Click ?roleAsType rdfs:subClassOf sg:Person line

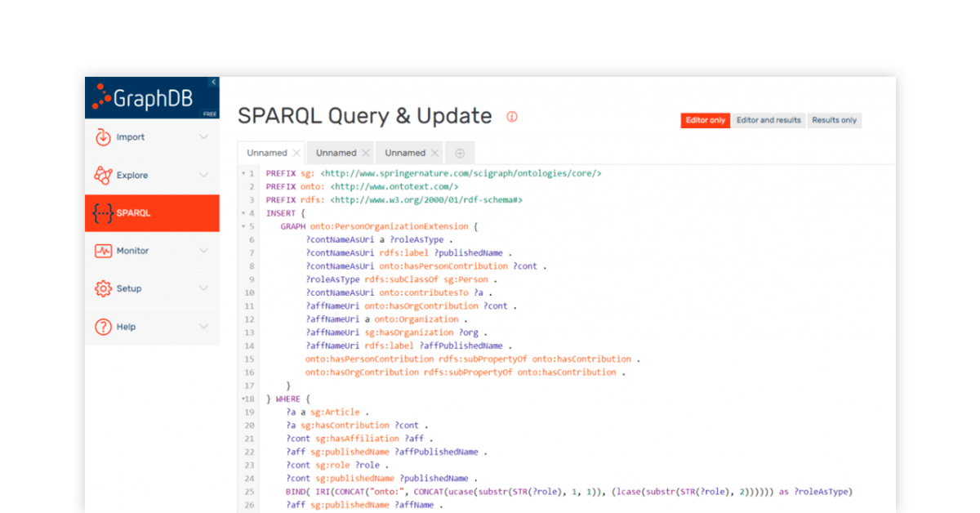[402, 279]
